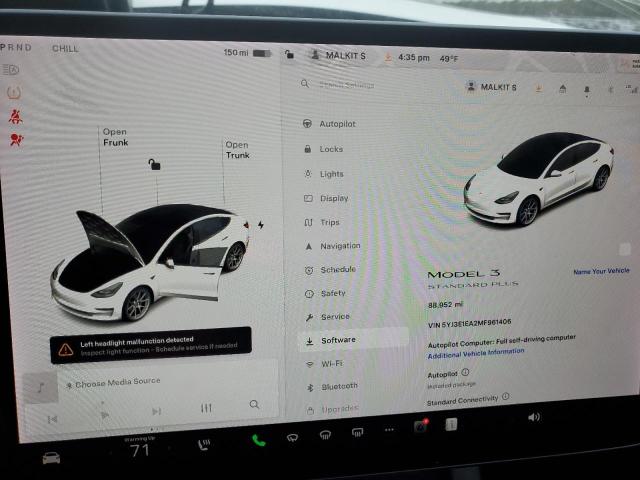This screenshot has width=640, height=480.
Task: Tap the charge port lightning bolt icon
Action: click(x=260, y=225)
